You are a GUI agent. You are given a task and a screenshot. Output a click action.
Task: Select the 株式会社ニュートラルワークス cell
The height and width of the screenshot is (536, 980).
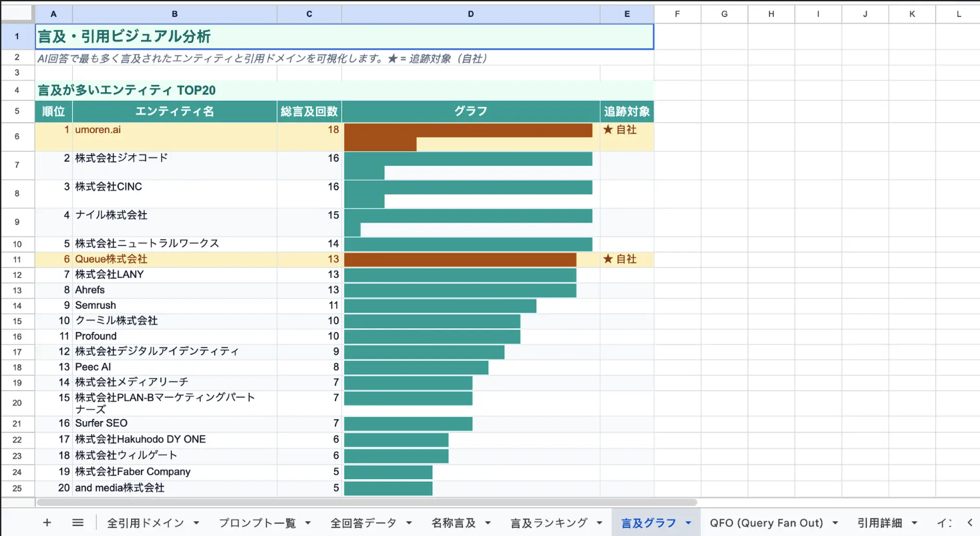[x=175, y=244]
